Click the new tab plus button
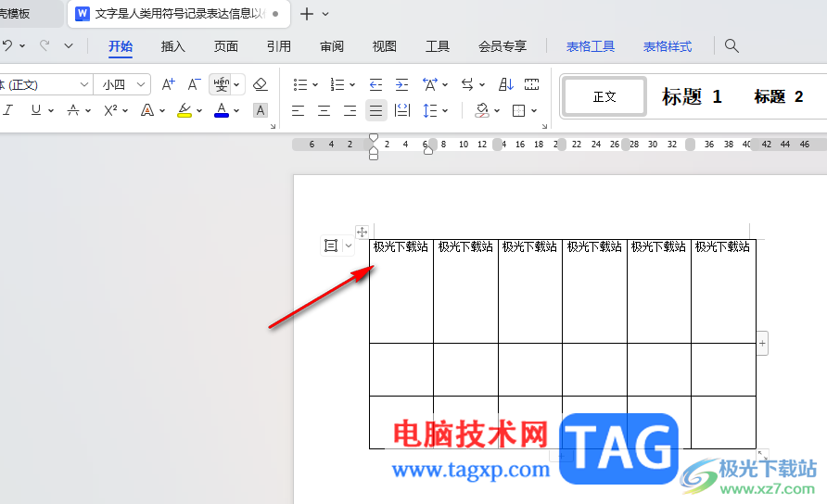This screenshot has width=827, height=504. point(307,14)
